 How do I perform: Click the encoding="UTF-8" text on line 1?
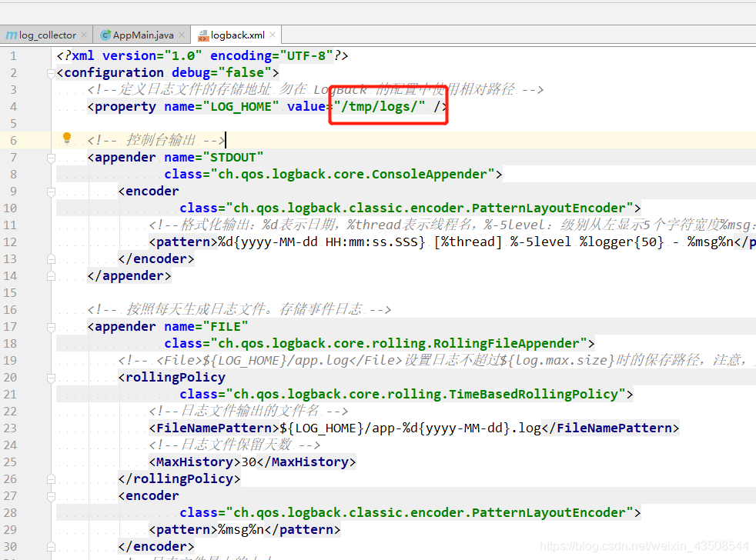pyautogui.click(x=272, y=56)
